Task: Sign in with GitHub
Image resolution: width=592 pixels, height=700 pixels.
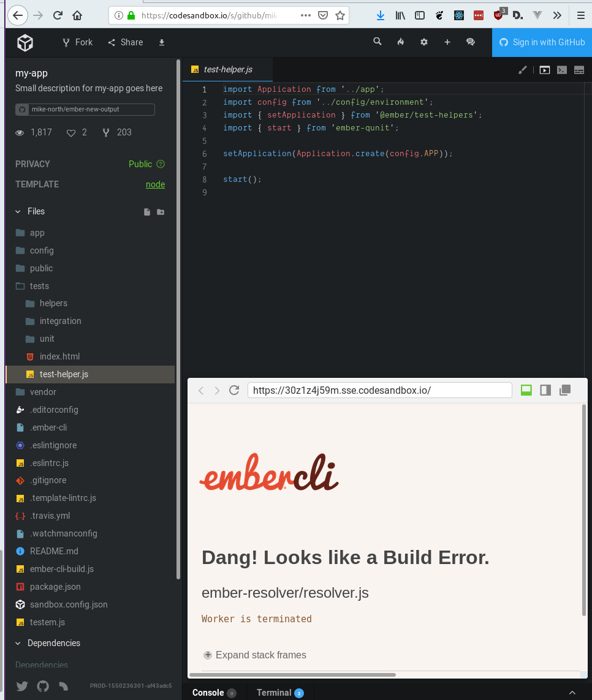Action: (x=542, y=42)
